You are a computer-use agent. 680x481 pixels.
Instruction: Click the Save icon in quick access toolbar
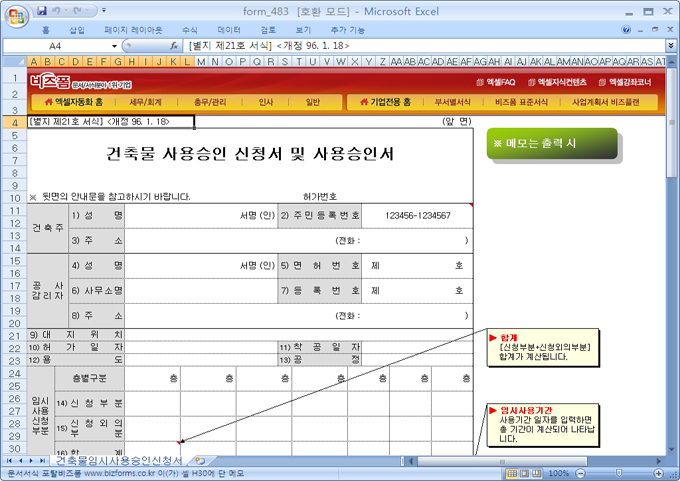[x=42, y=11]
